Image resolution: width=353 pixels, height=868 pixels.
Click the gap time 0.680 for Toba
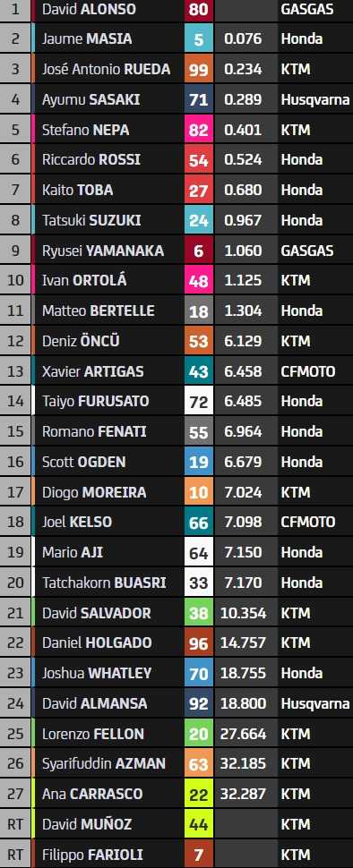243,190
